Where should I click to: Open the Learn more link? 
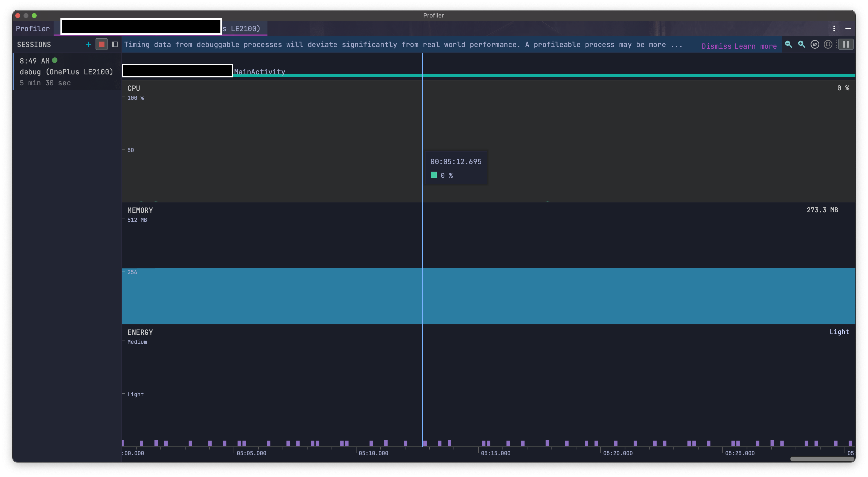(755, 46)
